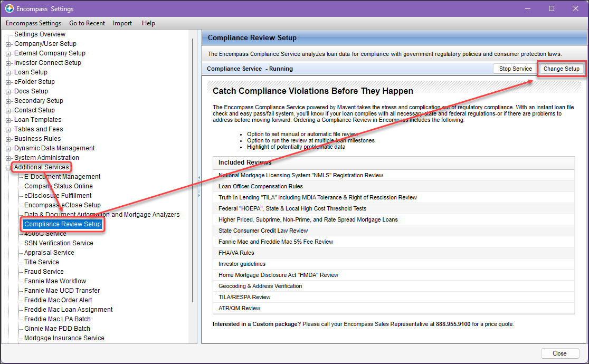
Task: Select the ATR/QM Review row
Action: pyautogui.click(x=394, y=309)
